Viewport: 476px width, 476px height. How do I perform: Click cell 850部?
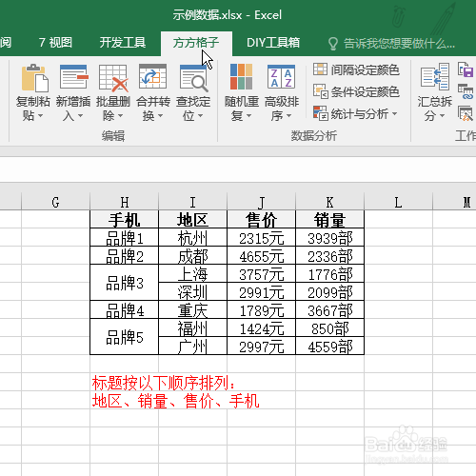click(329, 327)
